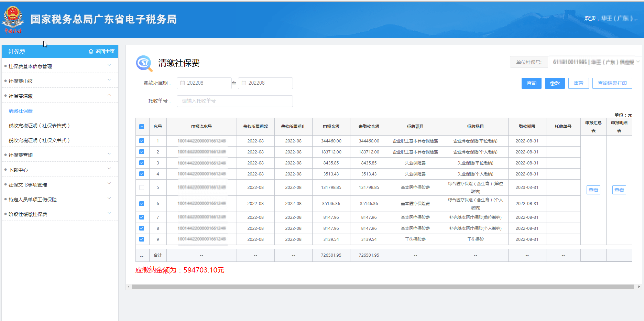Toggle the select-all checkbox in table header
Viewport: 644px width, 321px height.
point(142,127)
